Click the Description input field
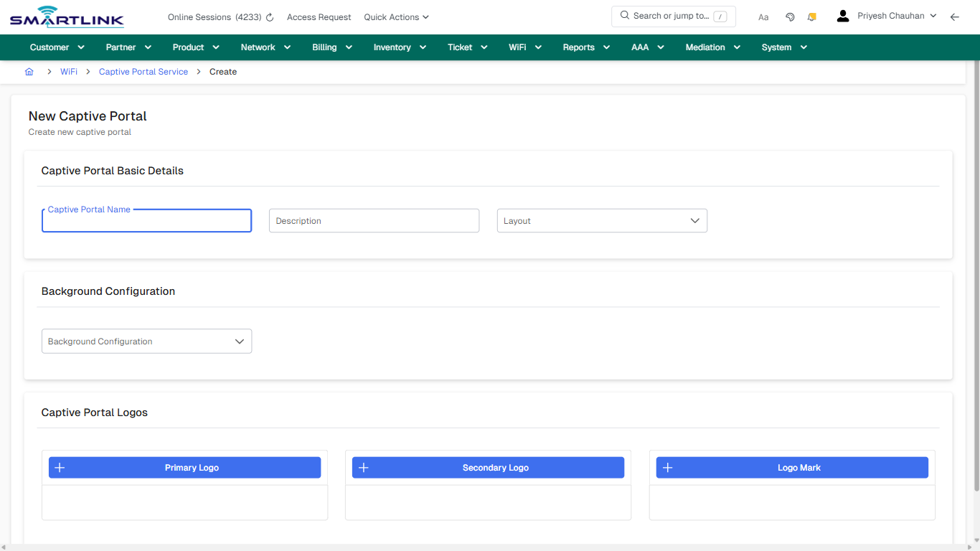This screenshot has width=980, height=551. 374,220
